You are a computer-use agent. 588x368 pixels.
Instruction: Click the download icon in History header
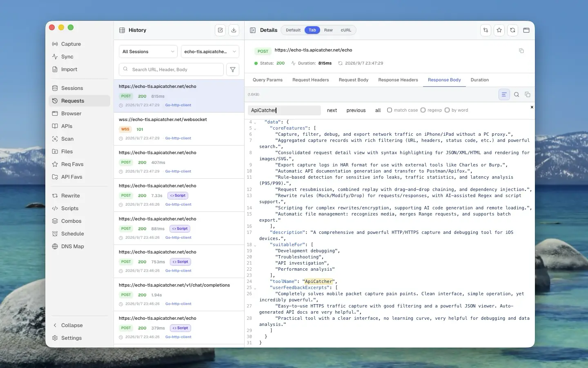pos(234,30)
